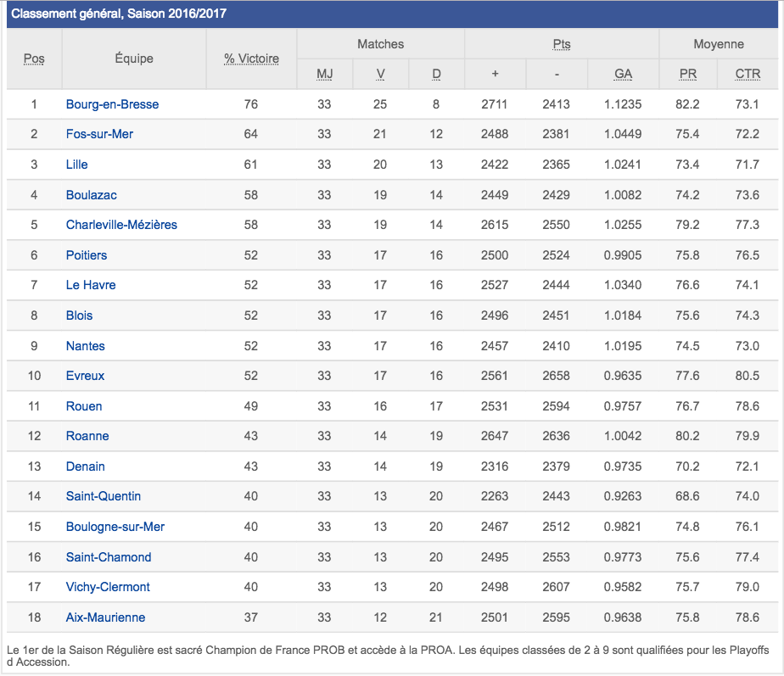Screen dimensions: 784x676
Task: Click the % Victoire column header
Action: [x=251, y=59]
